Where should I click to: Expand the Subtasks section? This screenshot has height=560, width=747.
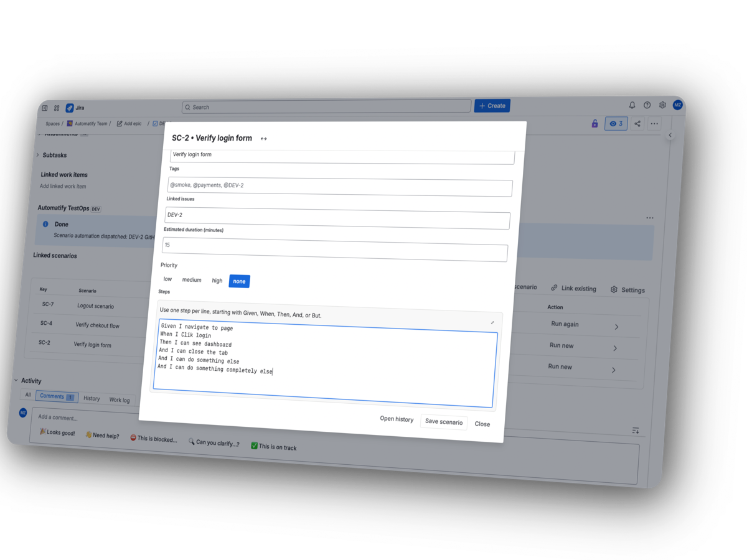click(x=37, y=155)
